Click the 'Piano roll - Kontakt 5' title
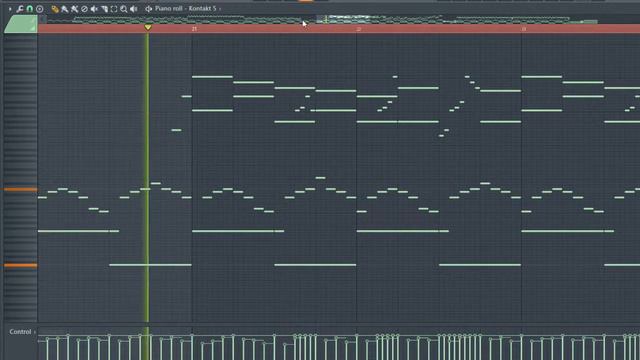The width and height of the screenshot is (640, 360). pos(186,9)
